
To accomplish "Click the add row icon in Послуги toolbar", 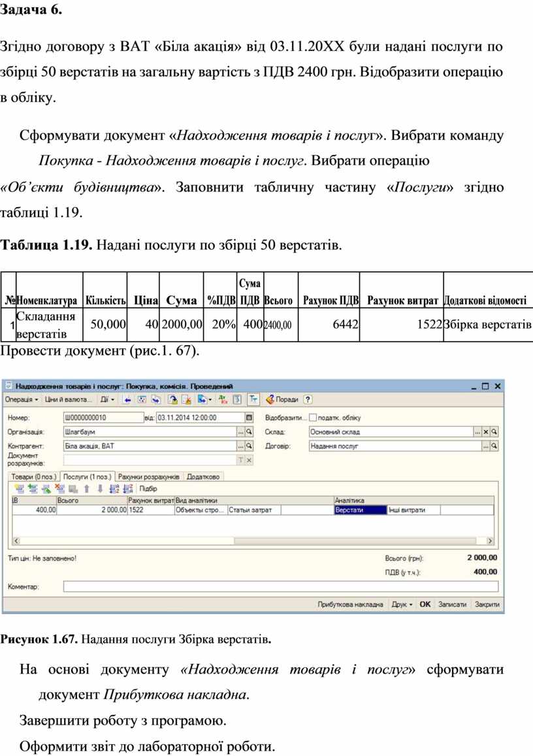I will [x=20, y=489].
